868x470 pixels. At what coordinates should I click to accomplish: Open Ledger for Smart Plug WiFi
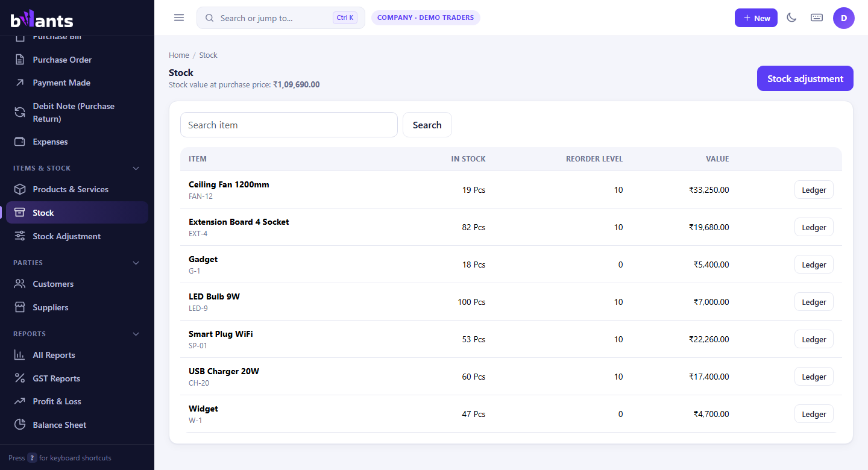814,339
